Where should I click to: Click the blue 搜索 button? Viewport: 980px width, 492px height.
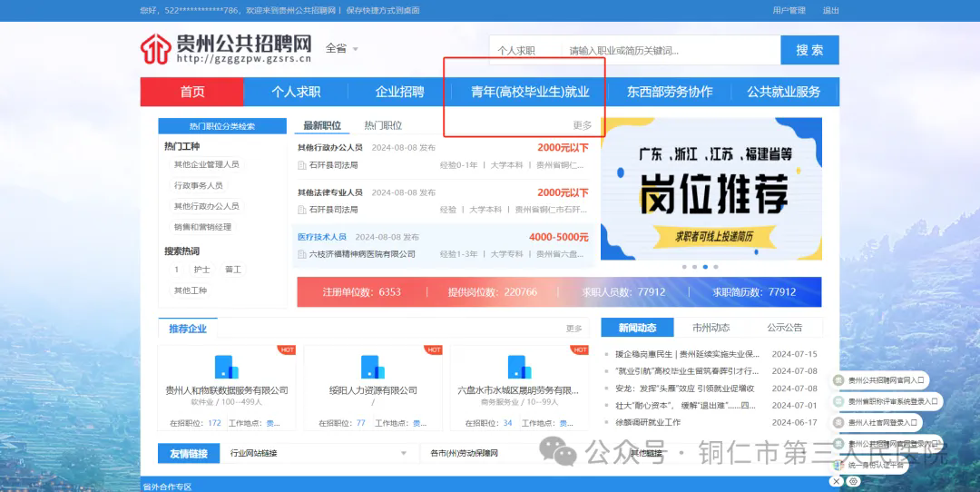[x=809, y=50]
